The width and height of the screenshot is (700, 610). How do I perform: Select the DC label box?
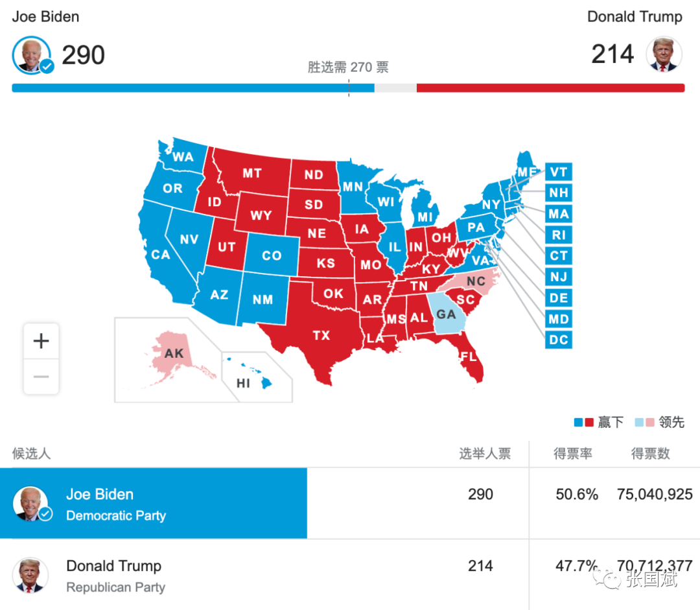(559, 340)
